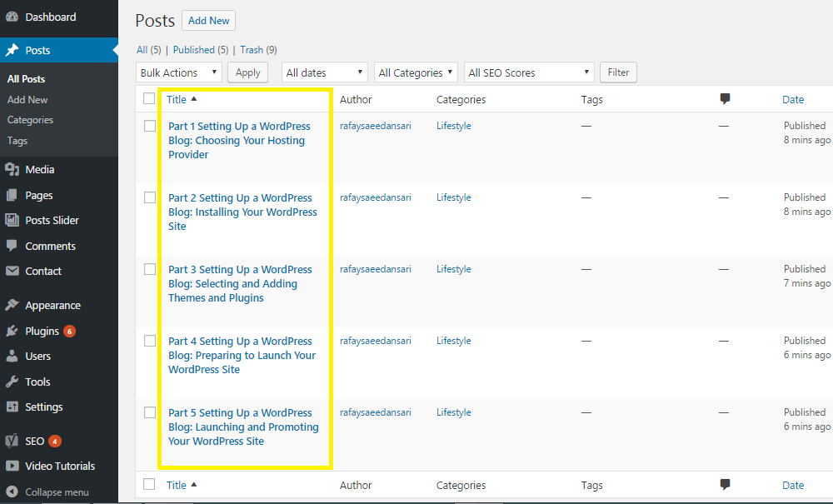Open the All SEO Scores dropdown

[529, 72]
